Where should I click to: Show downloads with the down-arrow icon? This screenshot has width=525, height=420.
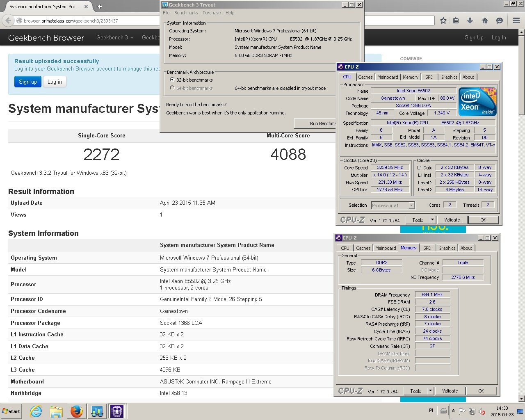click(x=470, y=21)
